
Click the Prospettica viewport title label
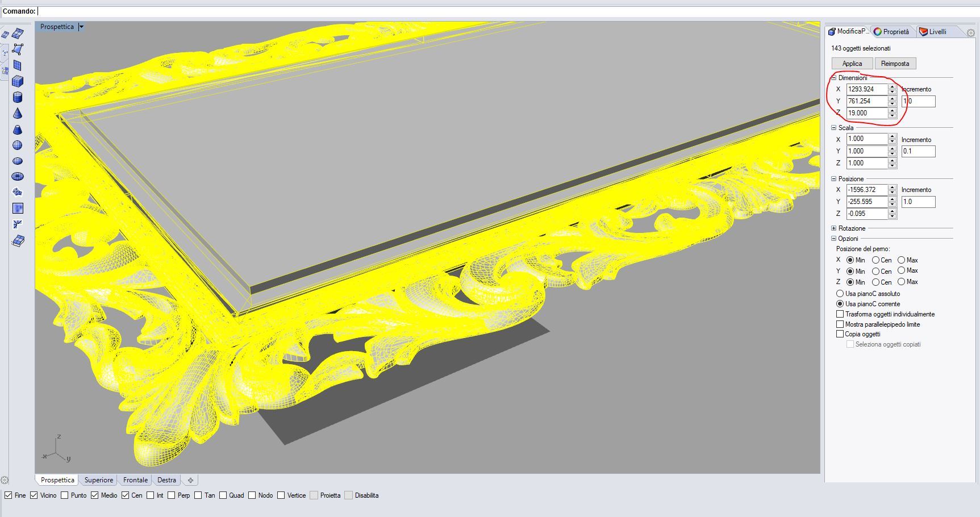(x=57, y=27)
